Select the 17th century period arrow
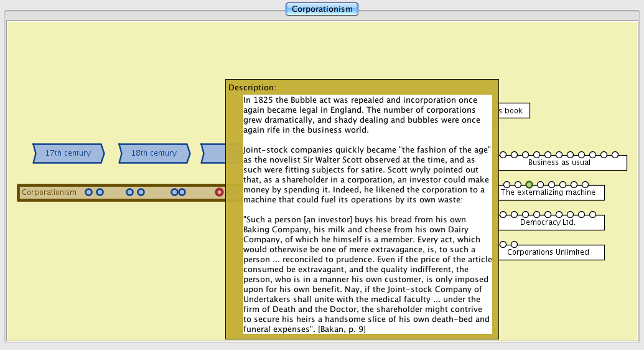 pos(68,153)
